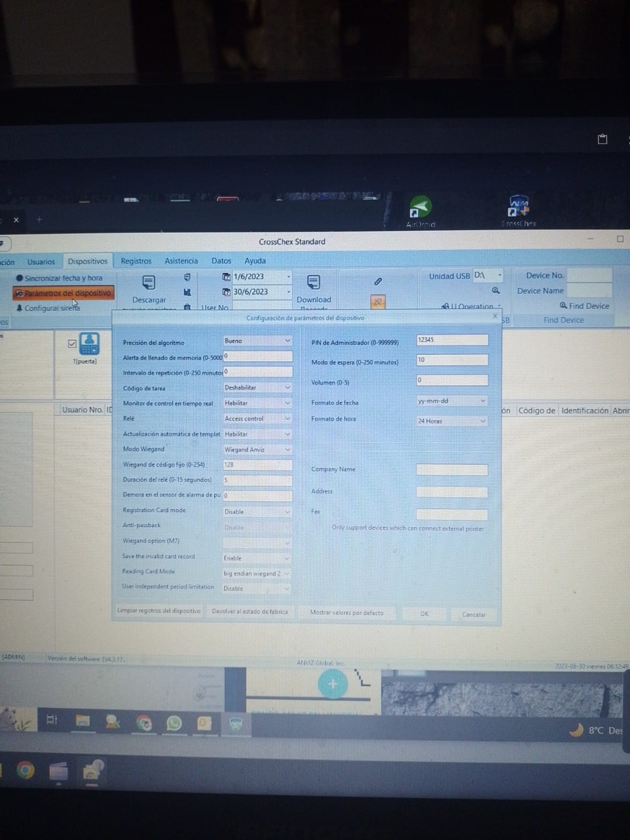
Task: Click the magnifier icon below Unidad USB
Action: [x=496, y=290]
